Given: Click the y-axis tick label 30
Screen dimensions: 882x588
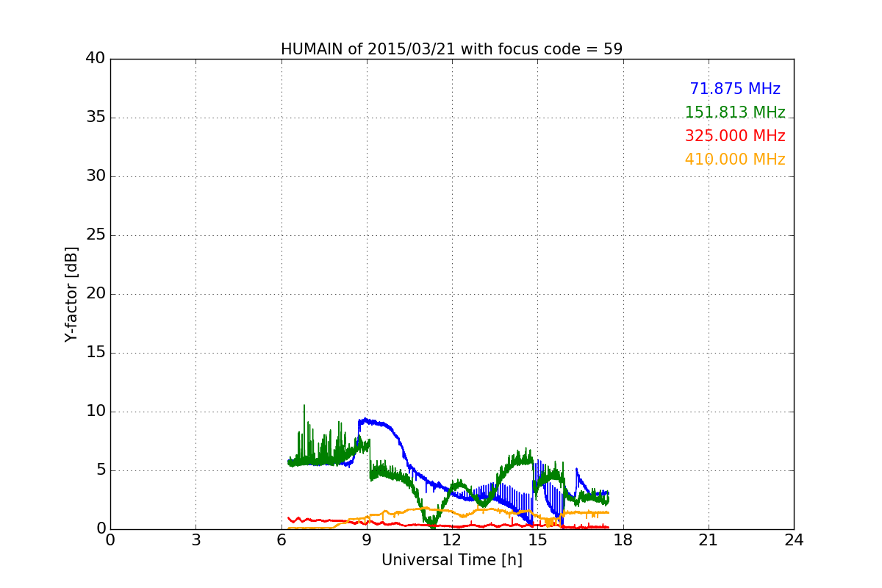Looking at the screenshot, I should click(x=95, y=176).
